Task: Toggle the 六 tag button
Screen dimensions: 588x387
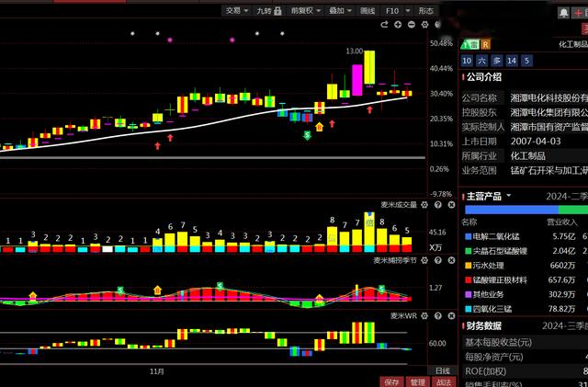Action: [481, 61]
